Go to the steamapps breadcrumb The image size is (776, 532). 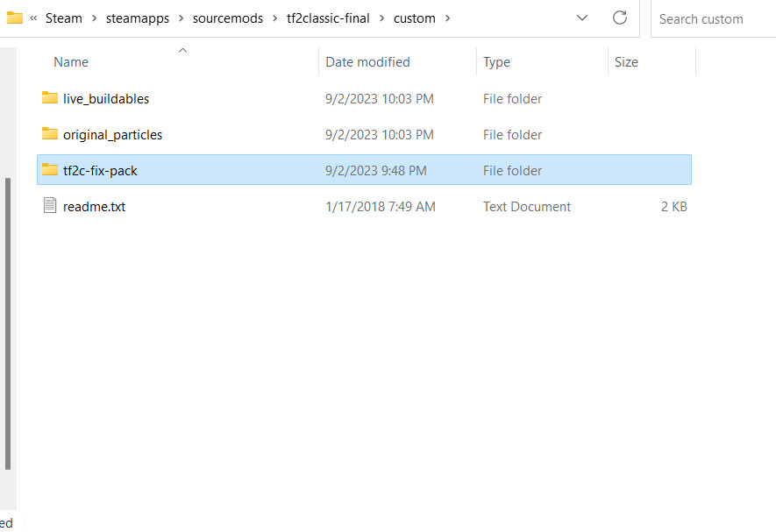[x=138, y=18]
